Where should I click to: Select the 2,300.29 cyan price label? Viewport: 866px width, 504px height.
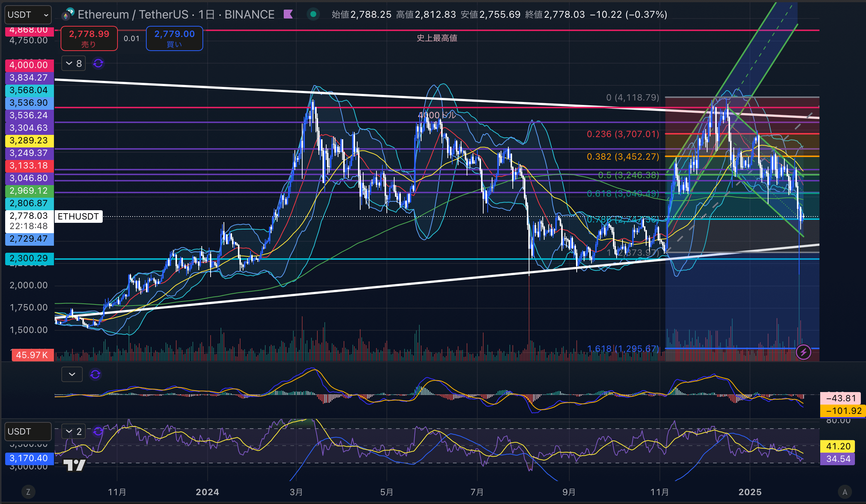click(x=29, y=258)
